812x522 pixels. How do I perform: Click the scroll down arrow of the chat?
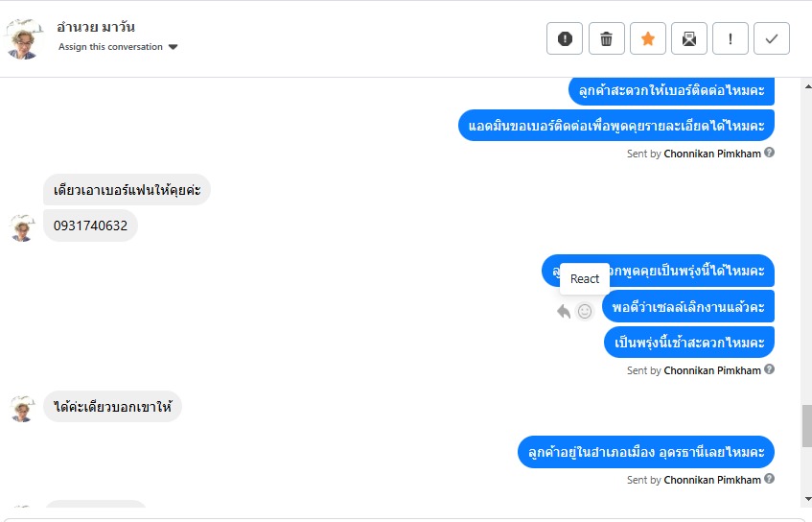click(x=806, y=499)
